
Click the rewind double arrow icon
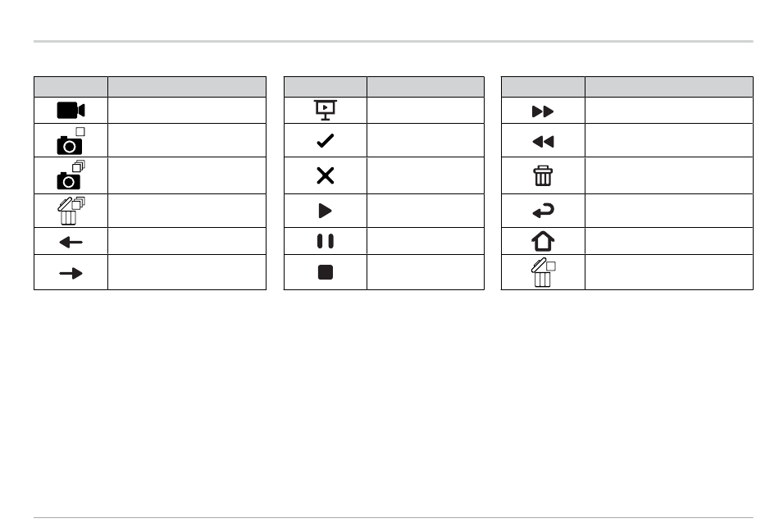pyautogui.click(x=543, y=142)
